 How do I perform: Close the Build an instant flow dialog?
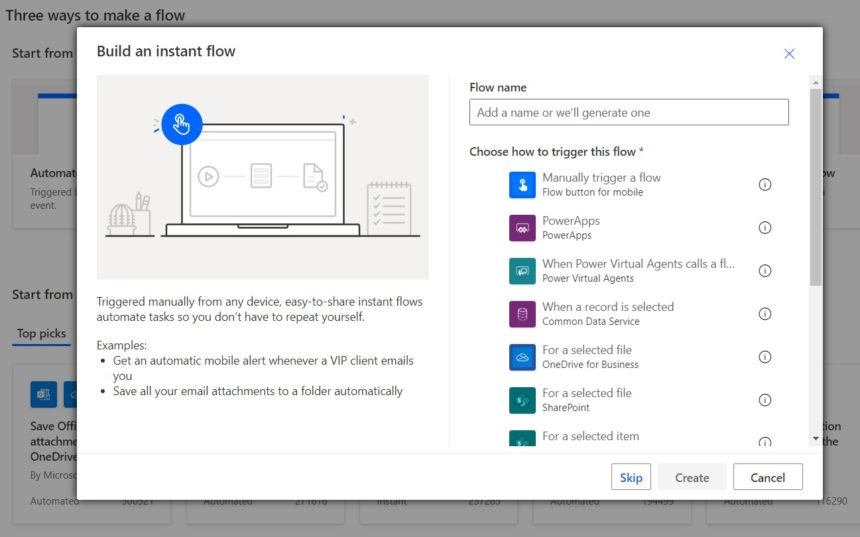pos(789,54)
